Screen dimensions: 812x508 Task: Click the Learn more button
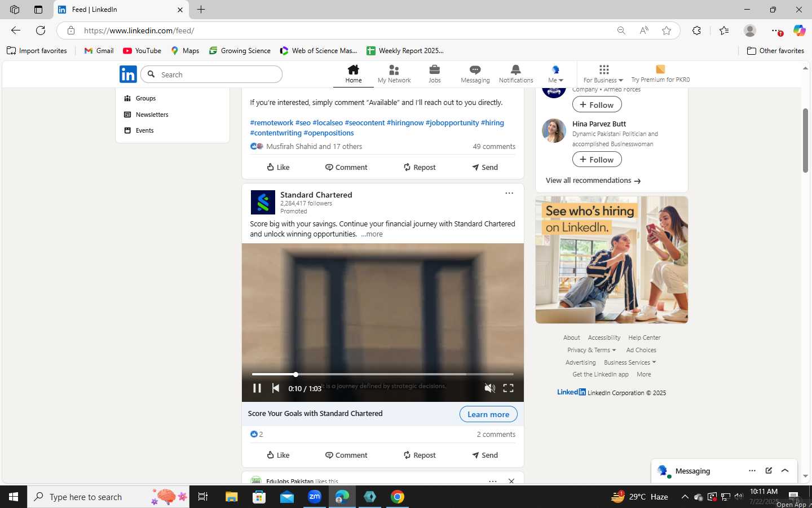click(x=488, y=414)
